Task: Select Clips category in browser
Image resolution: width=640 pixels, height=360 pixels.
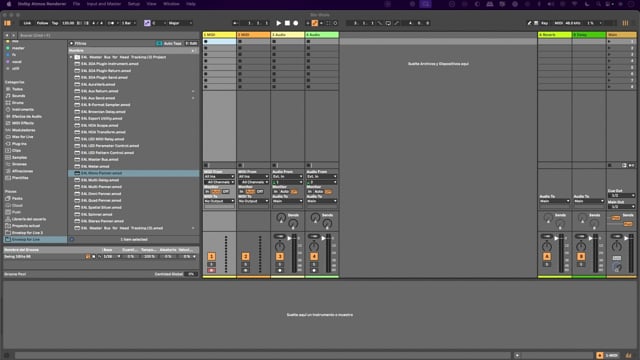Action: pyautogui.click(x=16, y=151)
